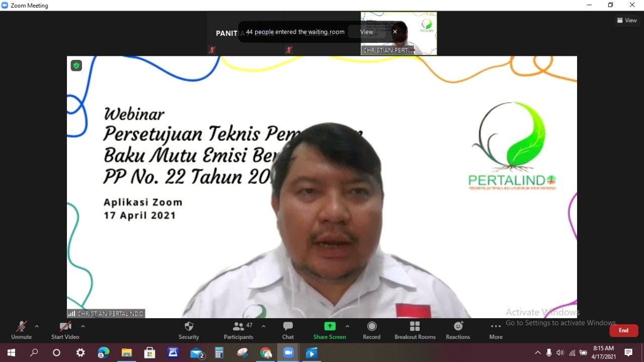
Task: Open the More options menu
Action: click(x=496, y=330)
